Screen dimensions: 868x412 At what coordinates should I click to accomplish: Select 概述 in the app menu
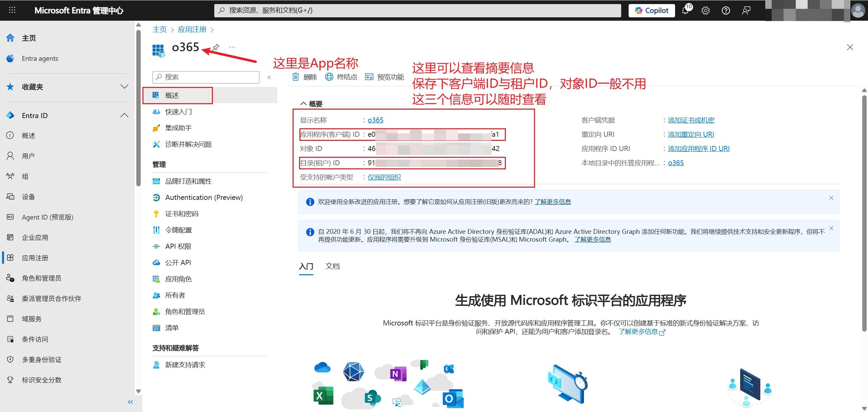click(x=172, y=95)
